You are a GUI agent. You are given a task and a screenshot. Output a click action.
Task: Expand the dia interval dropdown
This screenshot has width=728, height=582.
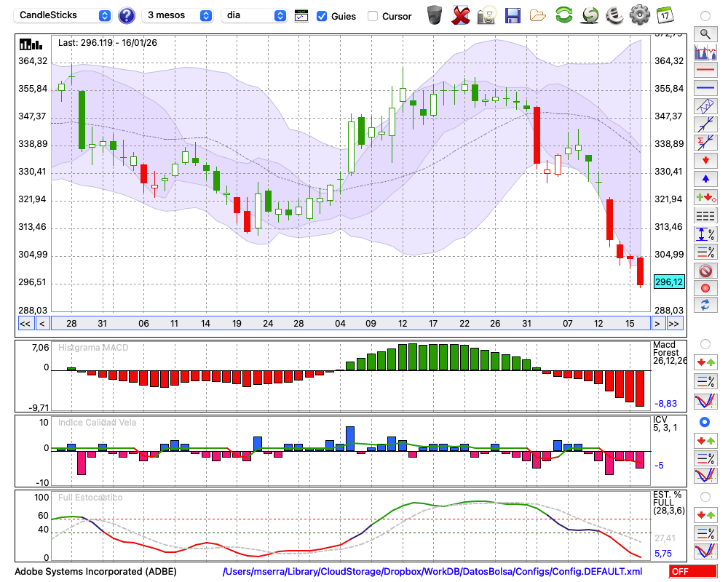[x=254, y=15]
